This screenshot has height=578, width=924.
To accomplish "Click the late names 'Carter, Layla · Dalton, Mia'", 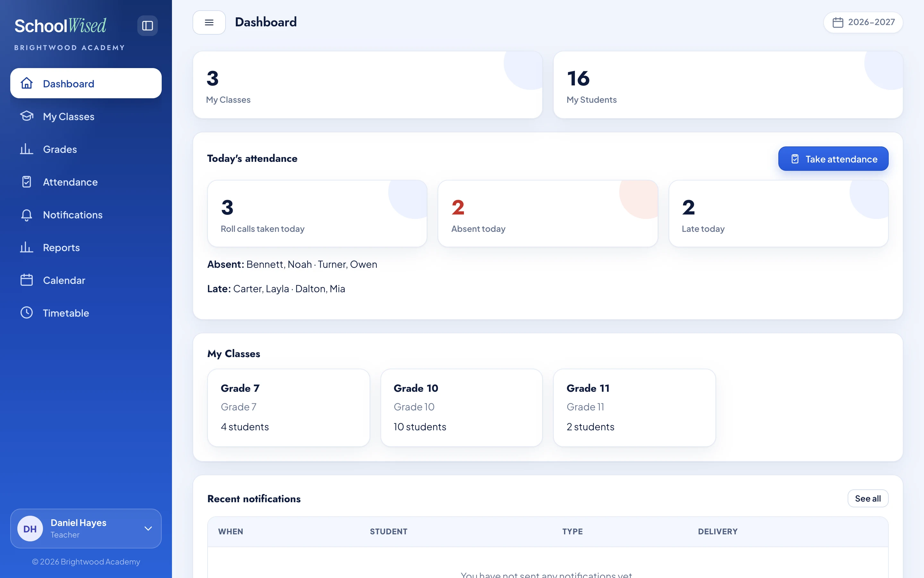I will point(289,289).
